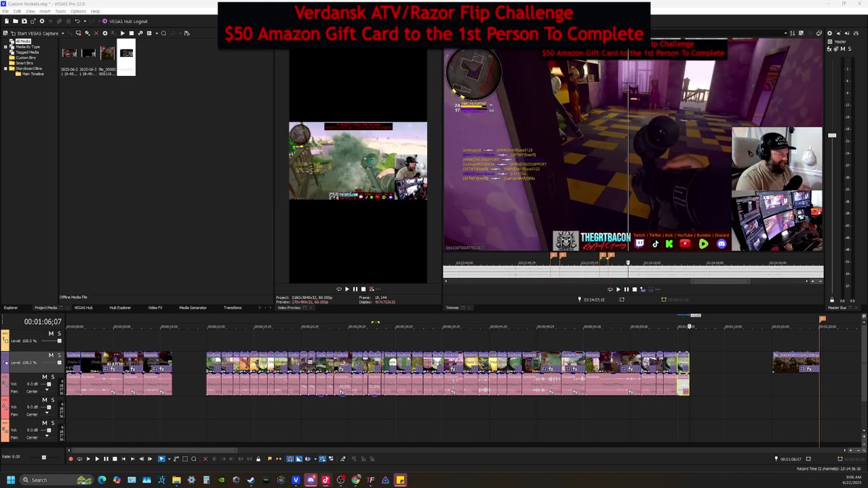868x488 pixels.
Task: Open the Video Preview more options ellipsis
Action: tap(378, 289)
